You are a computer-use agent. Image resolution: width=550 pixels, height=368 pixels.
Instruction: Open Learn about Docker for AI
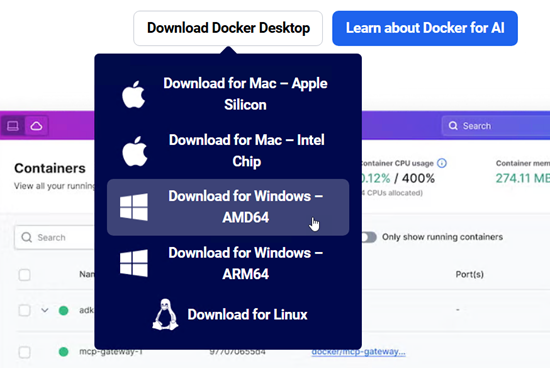(425, 28)
